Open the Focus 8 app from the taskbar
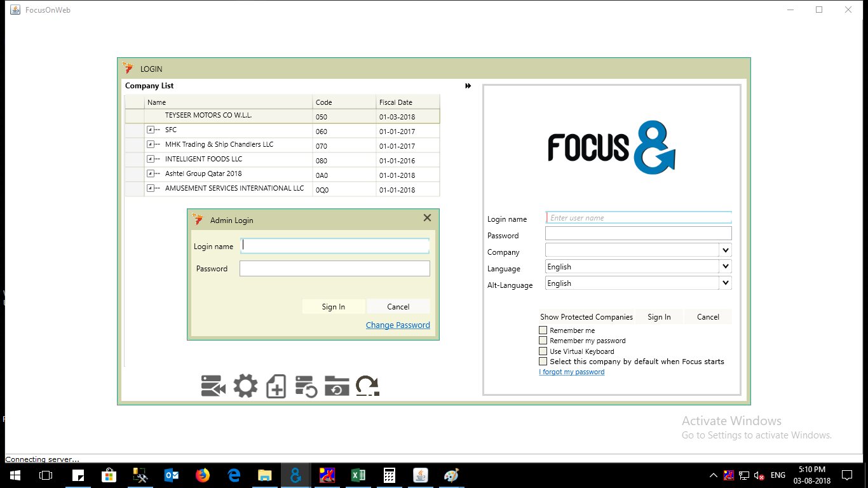868x488 pixels. 295,475
